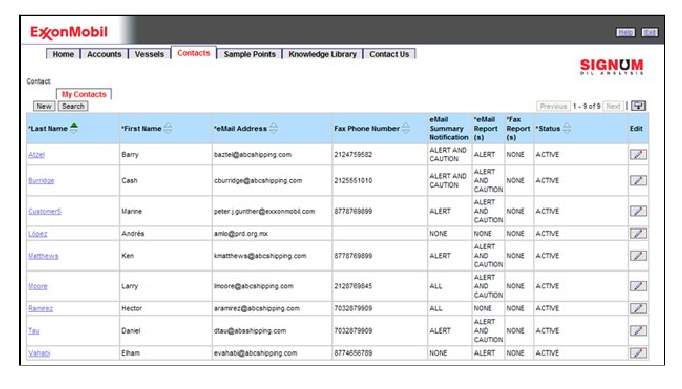Edit the Customer5 contact row

click(x=638, y=211)
